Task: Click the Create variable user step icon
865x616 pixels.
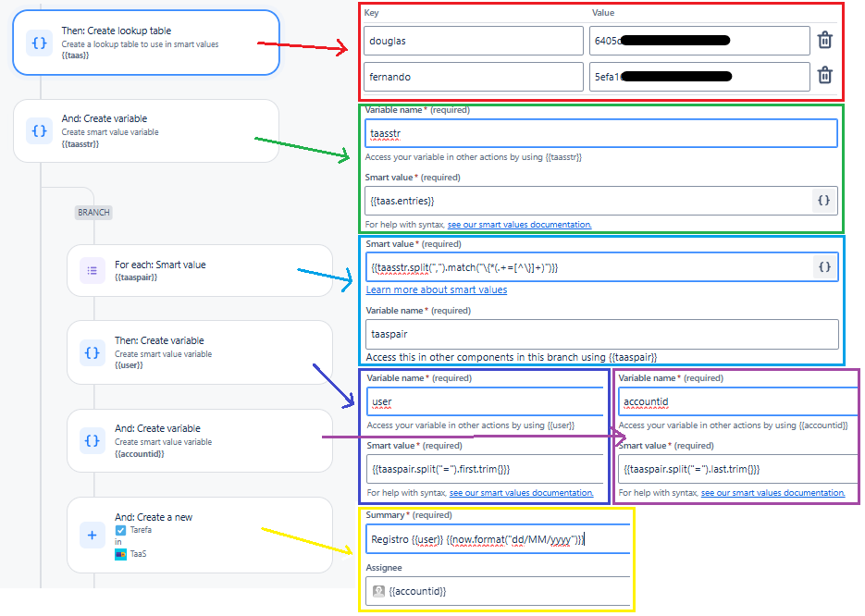Action: coord(92,353)
